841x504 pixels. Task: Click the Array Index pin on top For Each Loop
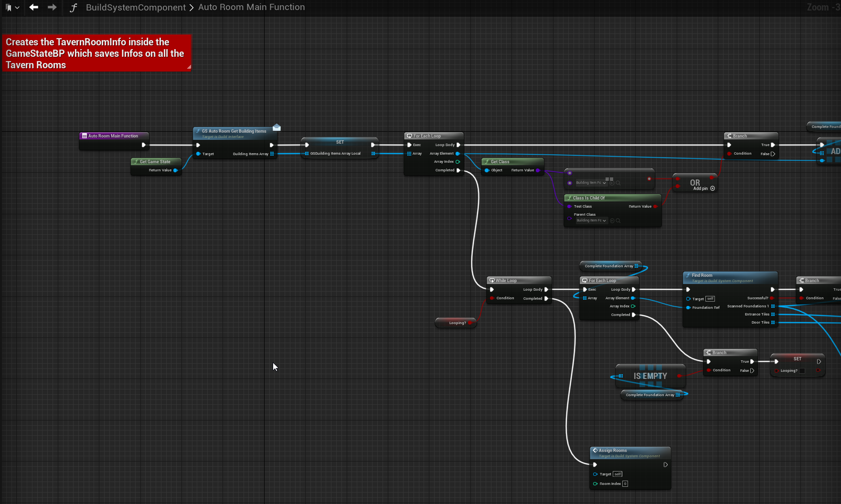pyautogui.click(x=458, y=162)
